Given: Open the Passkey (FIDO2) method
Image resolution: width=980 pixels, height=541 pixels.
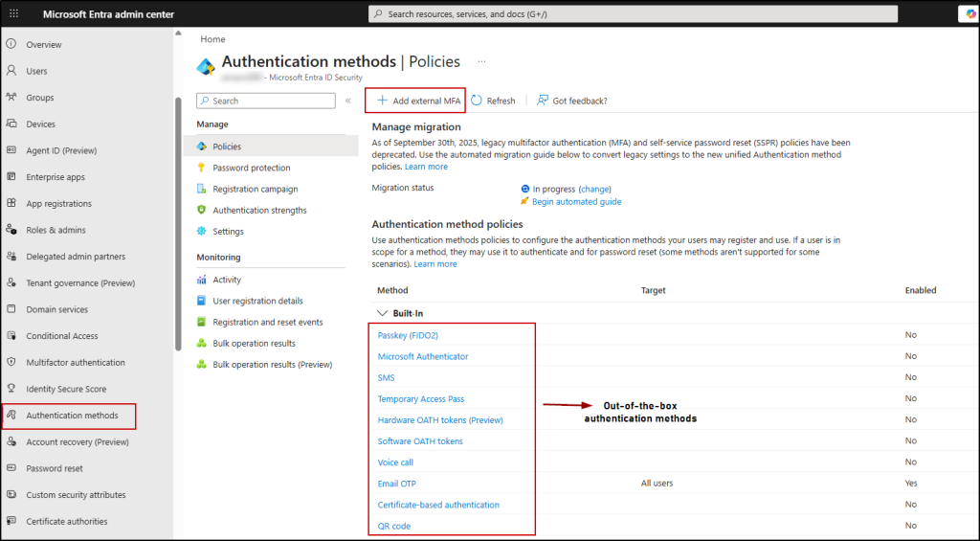Looking at the screenshot, I should [408, 335].
